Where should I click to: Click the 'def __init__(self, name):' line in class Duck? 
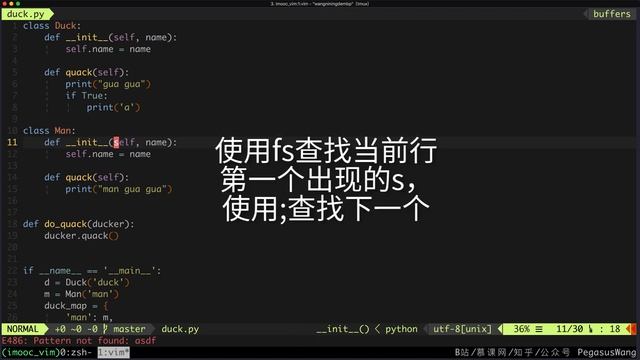pyautogui.click(x=111, y=37)
